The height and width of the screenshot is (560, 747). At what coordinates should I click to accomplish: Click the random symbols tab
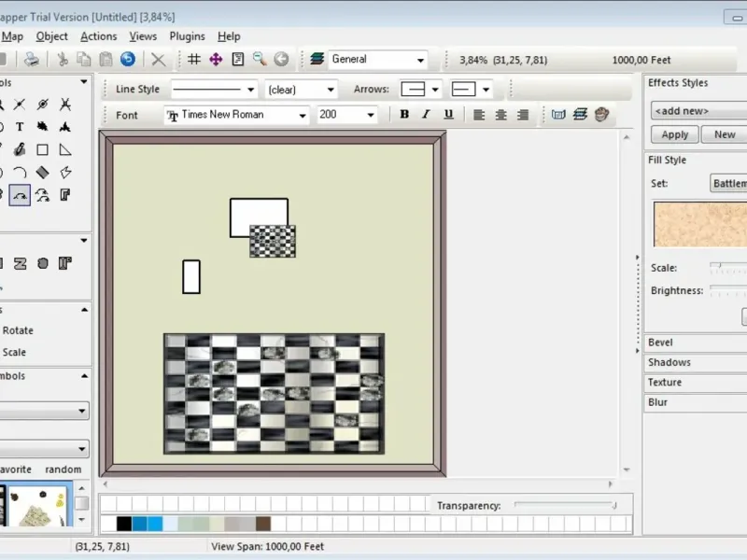pyautogui.click(x=63, y=469)
